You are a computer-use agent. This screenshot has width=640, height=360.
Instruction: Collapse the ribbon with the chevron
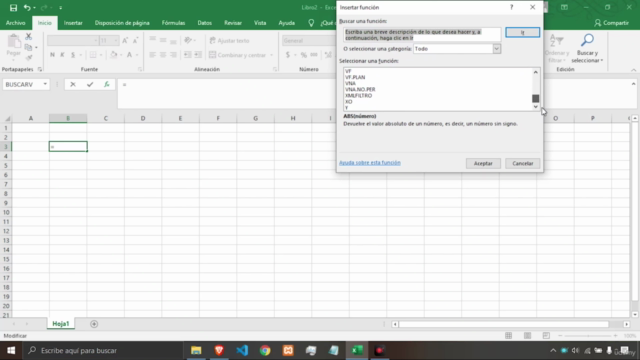click(x=633, y=70)
